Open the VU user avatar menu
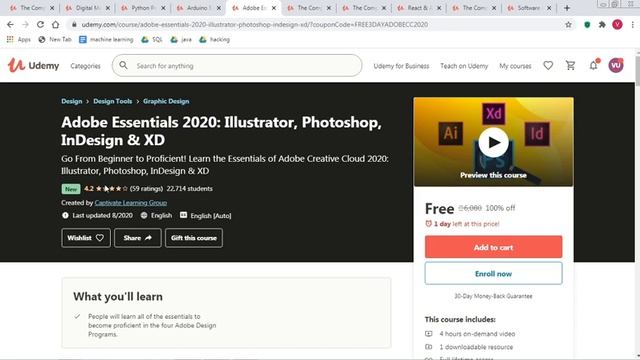The height and width of the screenshot is (360, 640). 616,65
